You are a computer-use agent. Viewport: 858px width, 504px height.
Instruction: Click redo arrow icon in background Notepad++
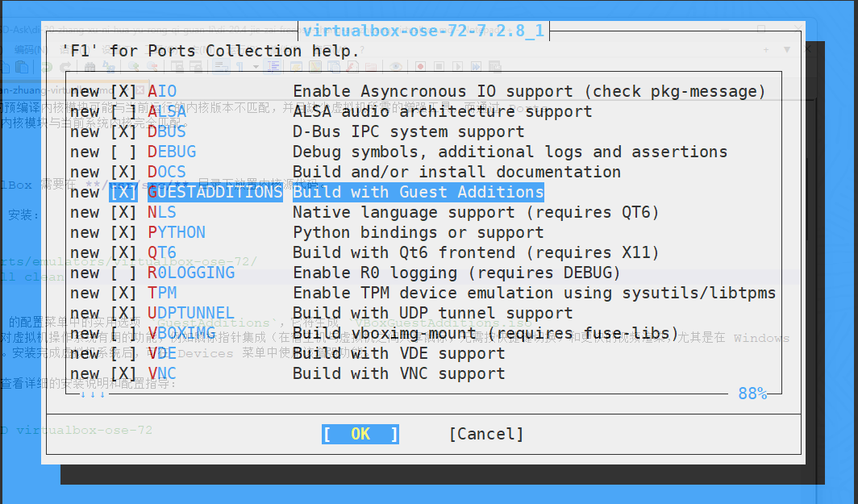(x=65, y=67)
